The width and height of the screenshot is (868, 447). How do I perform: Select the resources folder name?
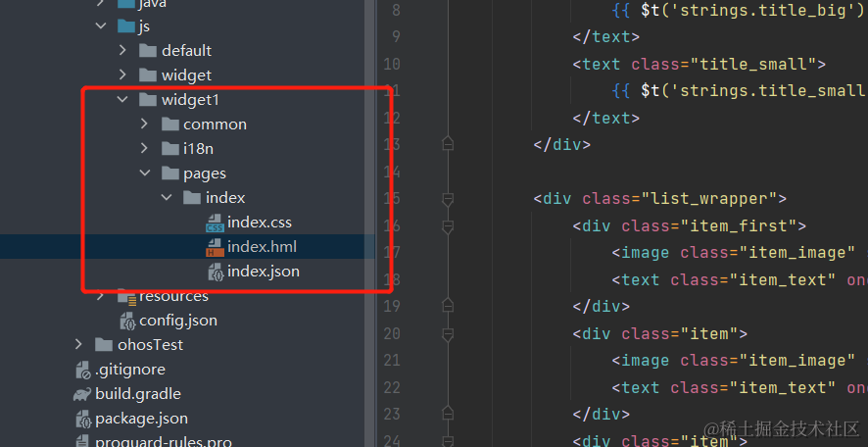(173, 296)
